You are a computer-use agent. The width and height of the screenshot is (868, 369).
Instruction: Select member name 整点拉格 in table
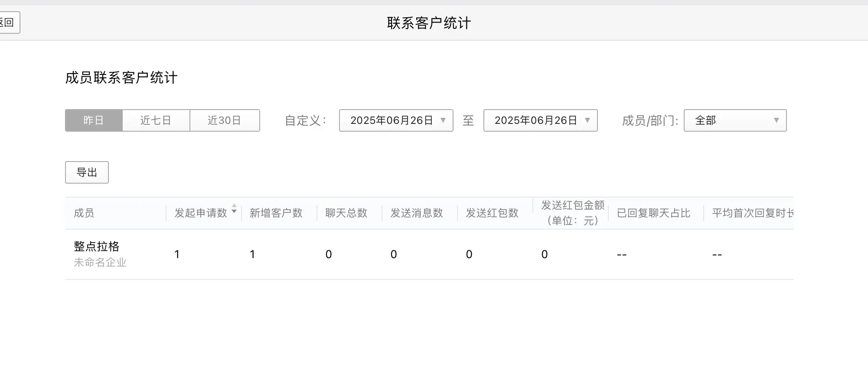tap(97, 246)
